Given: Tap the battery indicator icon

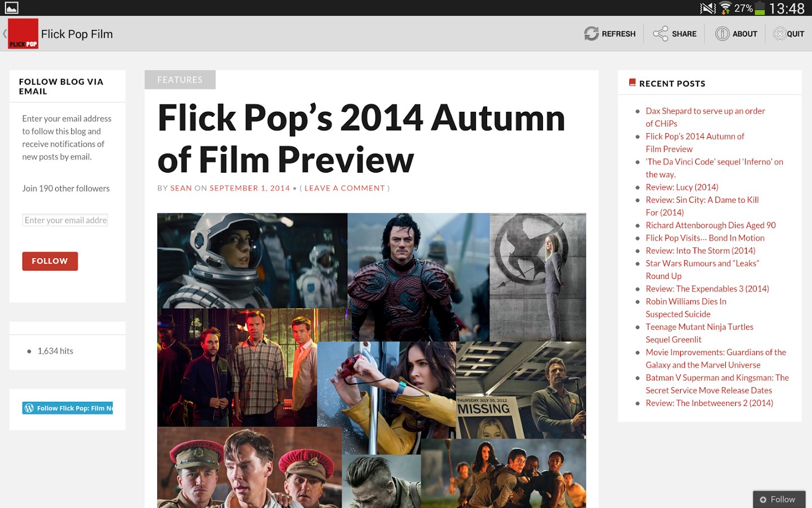Looking at the screenshot, I should pos(760,8).
